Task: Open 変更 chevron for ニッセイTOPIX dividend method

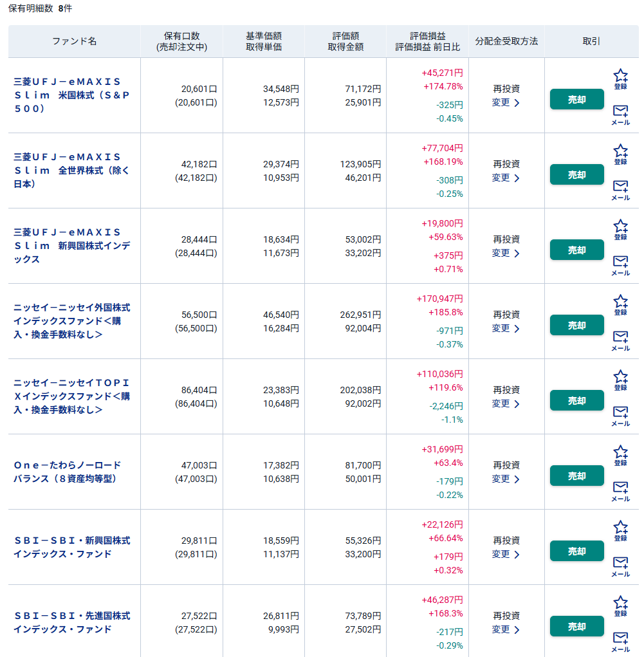Action: click(506, 404)
